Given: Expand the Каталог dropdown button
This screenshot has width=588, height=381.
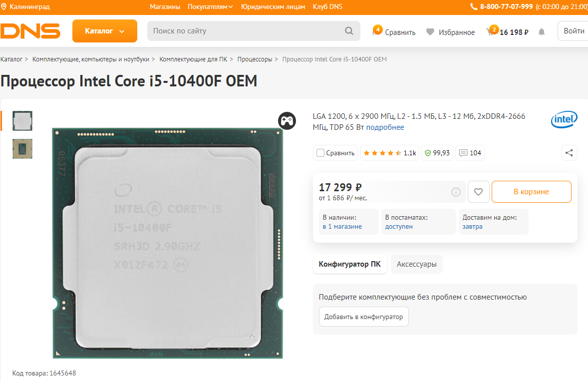Looking at the screenshot, I should (x=105, y=31).
